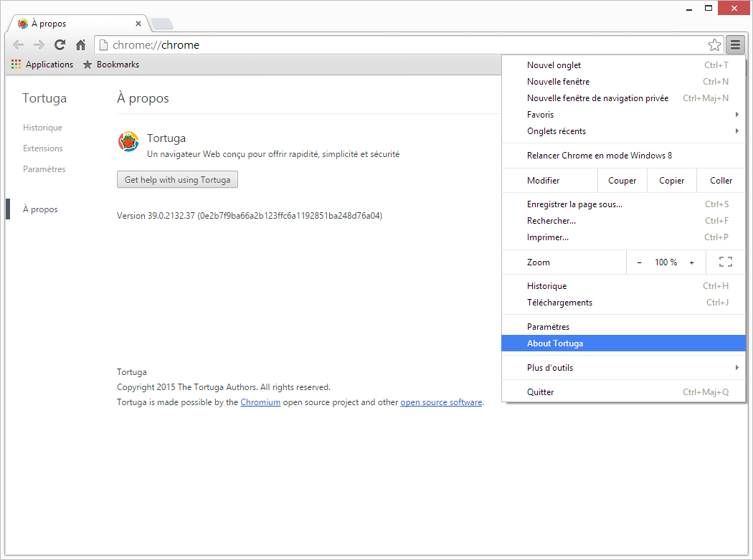
Task: Expand the Plus d'outils submenu
Action: point(623,368)
